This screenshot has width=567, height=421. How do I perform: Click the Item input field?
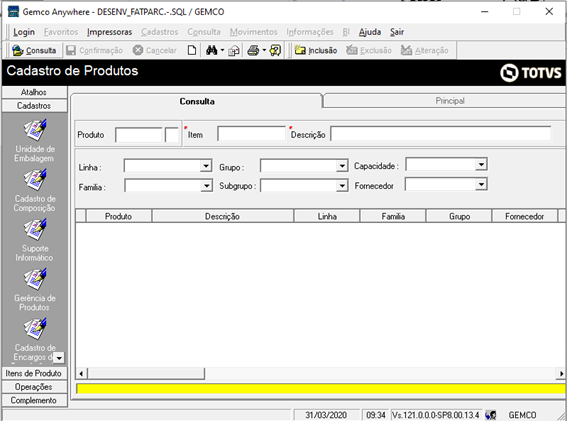pyautogui.click(x=251, y=134)
